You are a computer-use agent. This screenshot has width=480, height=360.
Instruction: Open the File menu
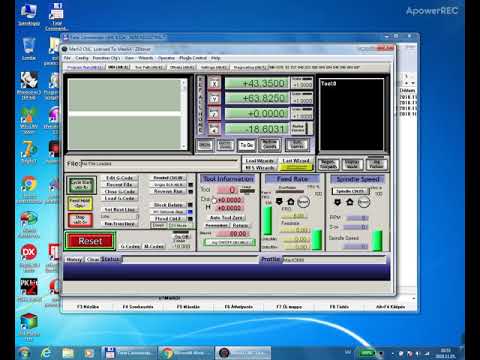[67, 58]
